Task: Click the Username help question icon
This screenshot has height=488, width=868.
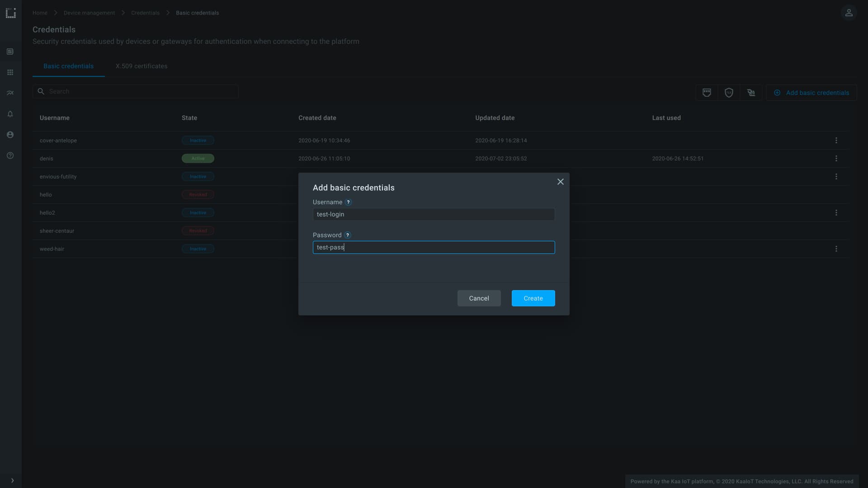Action: pos(348,202)
